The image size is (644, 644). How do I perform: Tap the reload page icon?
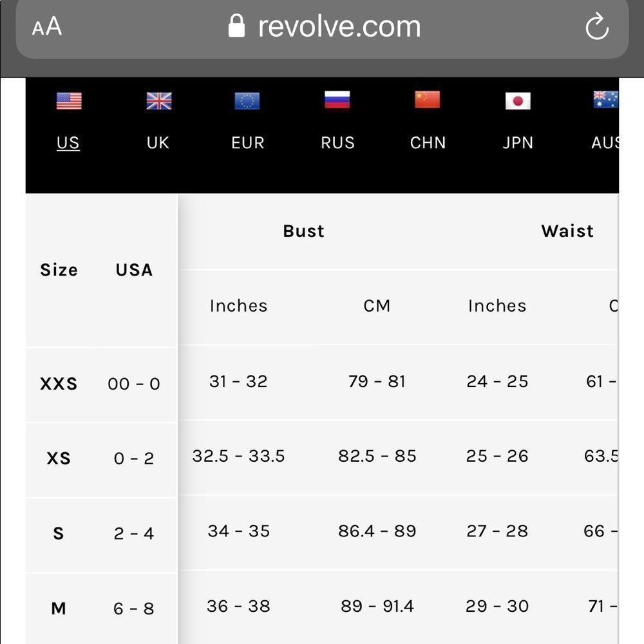coord(597,26)
